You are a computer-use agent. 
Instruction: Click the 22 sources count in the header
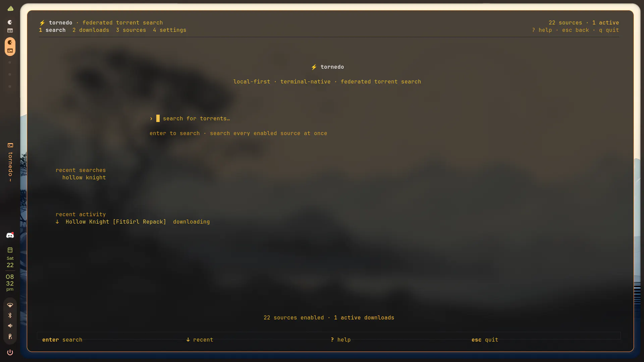pyautogui.click(x=566, y=23)
